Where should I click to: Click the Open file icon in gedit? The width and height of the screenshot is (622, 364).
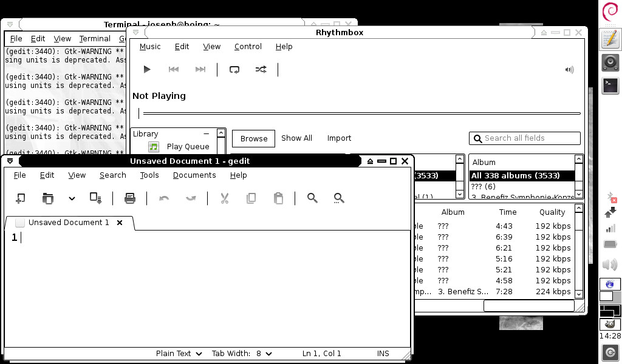click(47, 198)
